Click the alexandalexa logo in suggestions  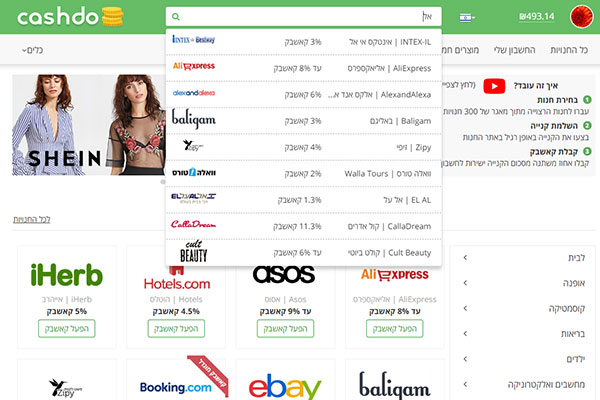tap(193, 93)
